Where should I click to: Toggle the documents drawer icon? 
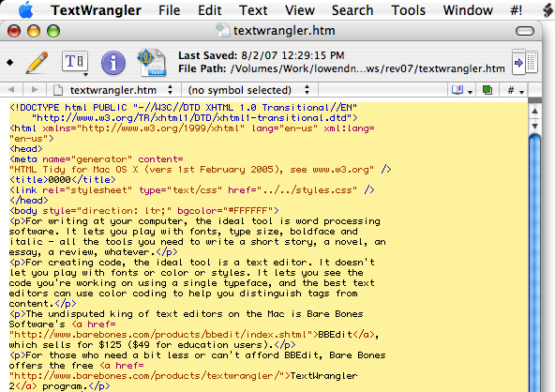click(525, 63)
